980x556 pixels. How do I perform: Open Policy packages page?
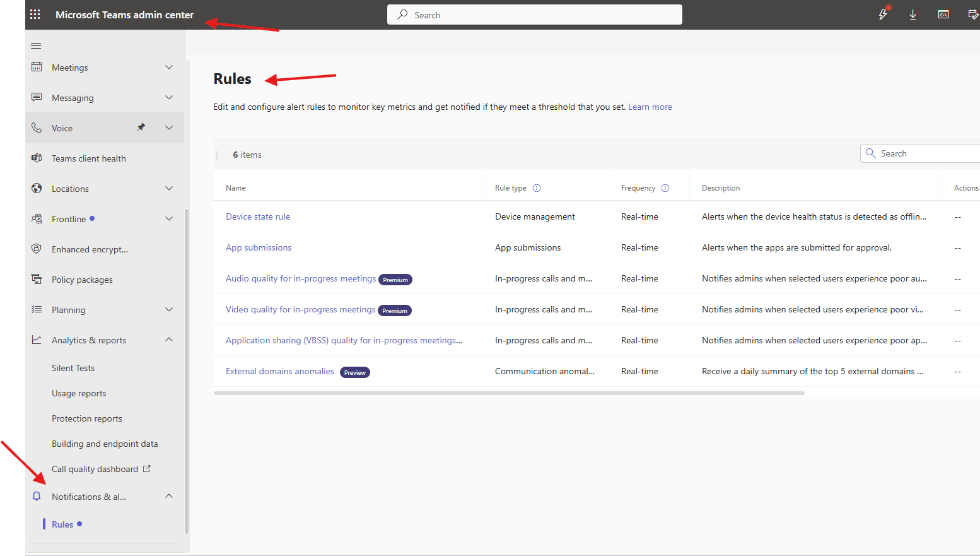pyautogui.click(x=82, y=280)
